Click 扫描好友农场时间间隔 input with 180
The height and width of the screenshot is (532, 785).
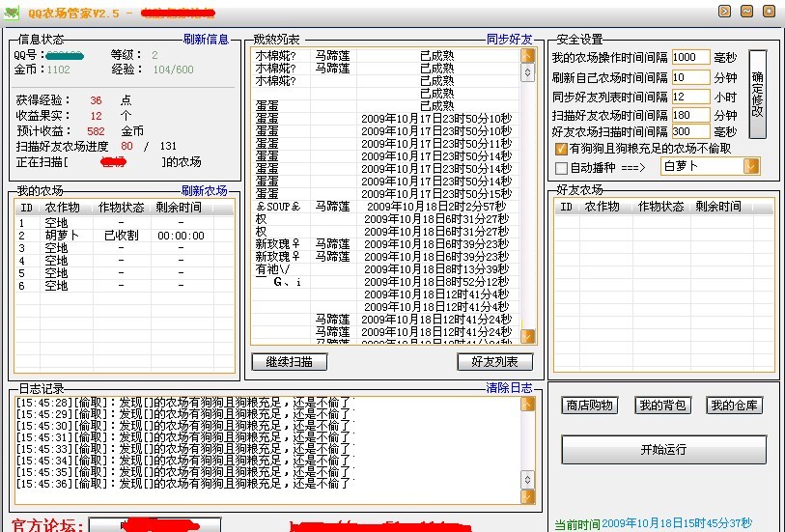click(691, 115)
